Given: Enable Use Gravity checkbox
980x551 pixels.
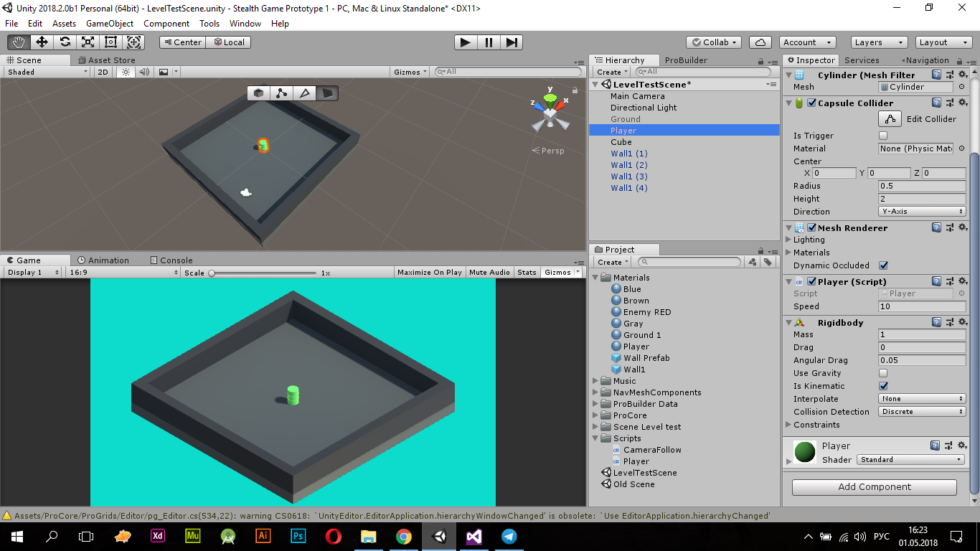Looking at the screenshot, I should point(883,373).
